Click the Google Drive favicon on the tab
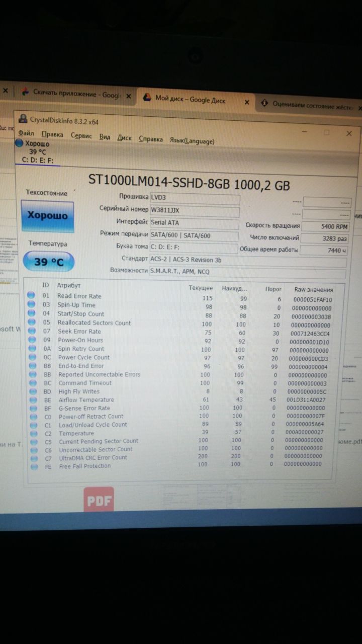This screenshot has width=362, height=644. [147, 98]
